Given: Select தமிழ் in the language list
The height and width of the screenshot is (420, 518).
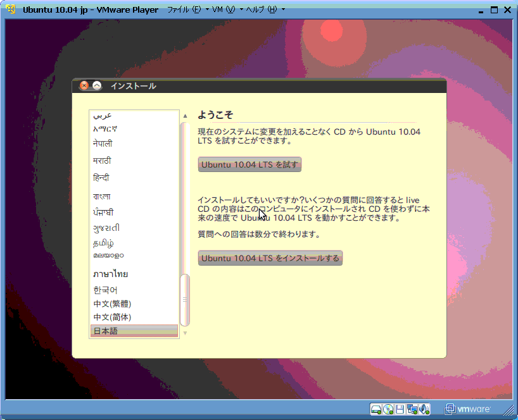Looking at the screenshot, I should (134, 243).
